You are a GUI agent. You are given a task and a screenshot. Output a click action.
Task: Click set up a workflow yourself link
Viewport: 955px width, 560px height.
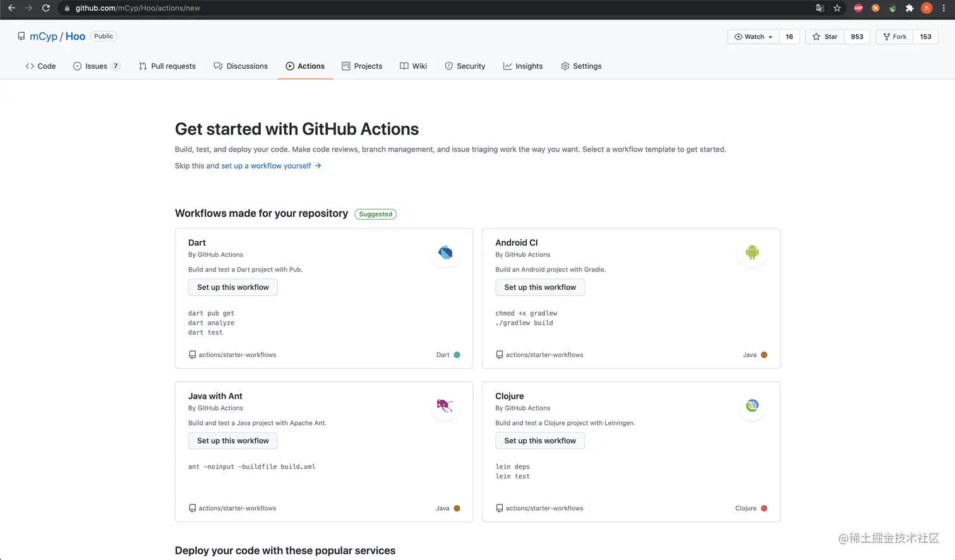click(266, 165)
